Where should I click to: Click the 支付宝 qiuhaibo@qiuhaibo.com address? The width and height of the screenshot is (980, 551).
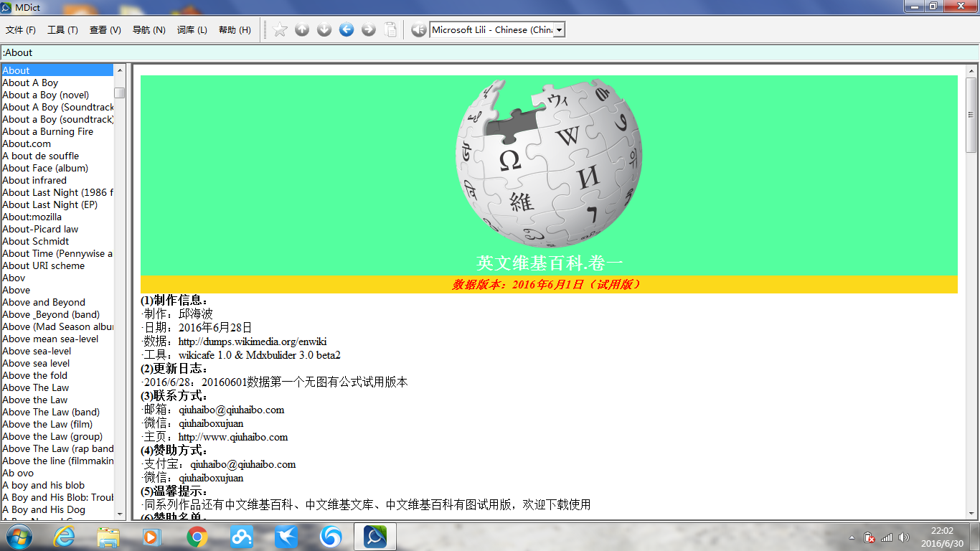tap(243, 464)
